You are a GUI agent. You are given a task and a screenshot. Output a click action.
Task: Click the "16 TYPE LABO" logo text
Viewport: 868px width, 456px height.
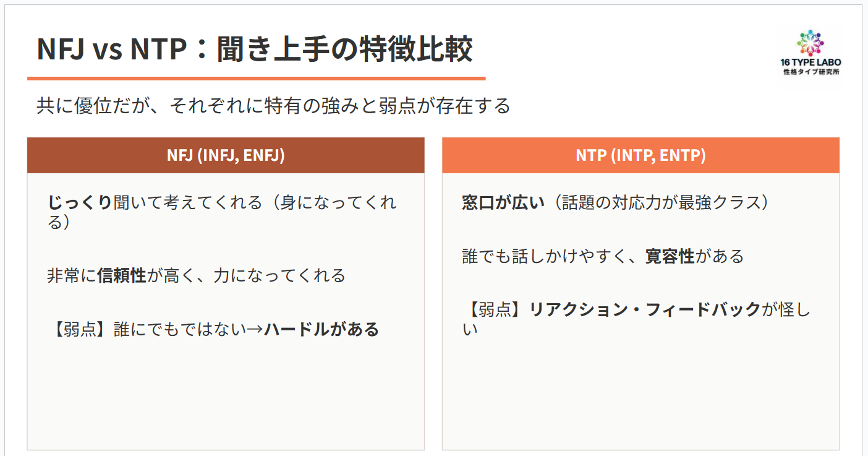(811, 62)
